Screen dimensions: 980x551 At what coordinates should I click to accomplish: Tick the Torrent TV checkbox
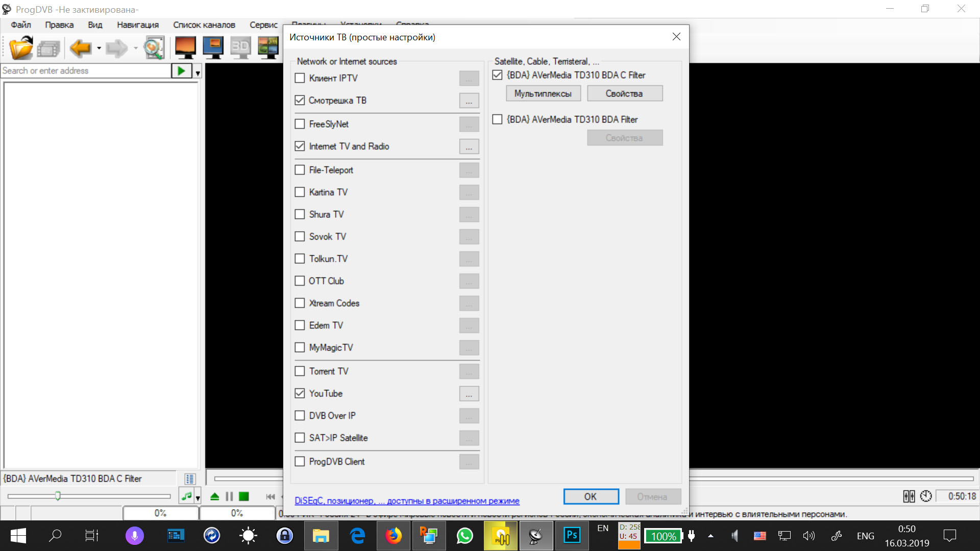(x=300, y=371)
